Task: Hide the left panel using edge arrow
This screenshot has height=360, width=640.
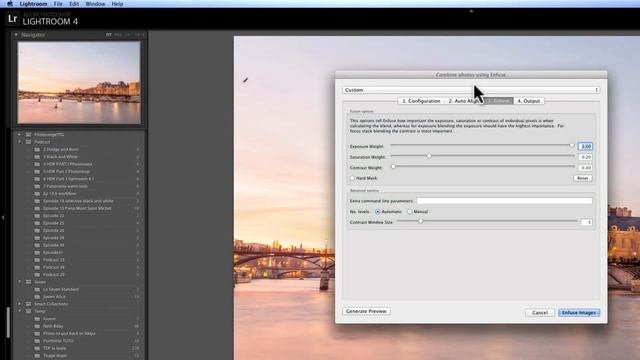Action: tap(3, 218)
